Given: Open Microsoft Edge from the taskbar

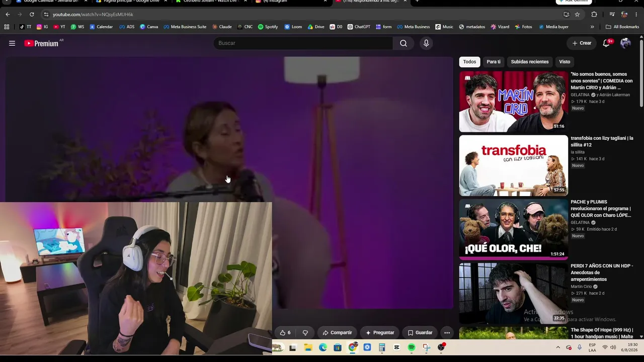Looking at the screenshot, I should click(323, 347).
